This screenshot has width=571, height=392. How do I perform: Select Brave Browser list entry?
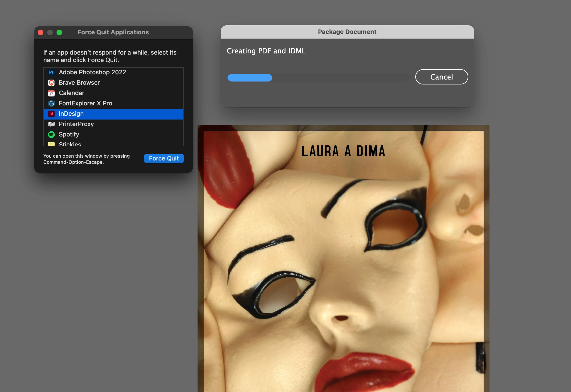point(79,83)
